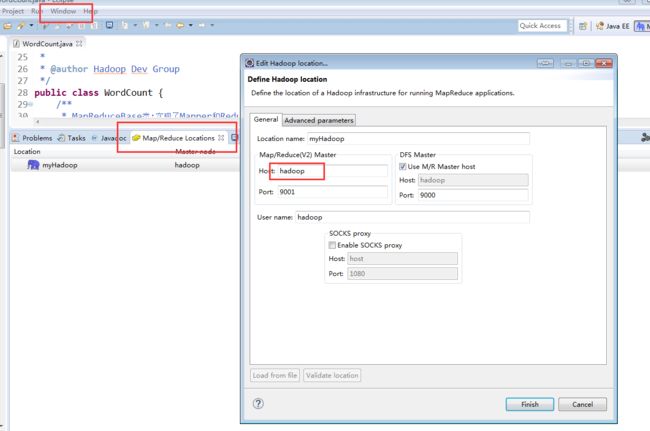
Task: Click the open folder toolbar icon
Action: click(x=7, y=26)
